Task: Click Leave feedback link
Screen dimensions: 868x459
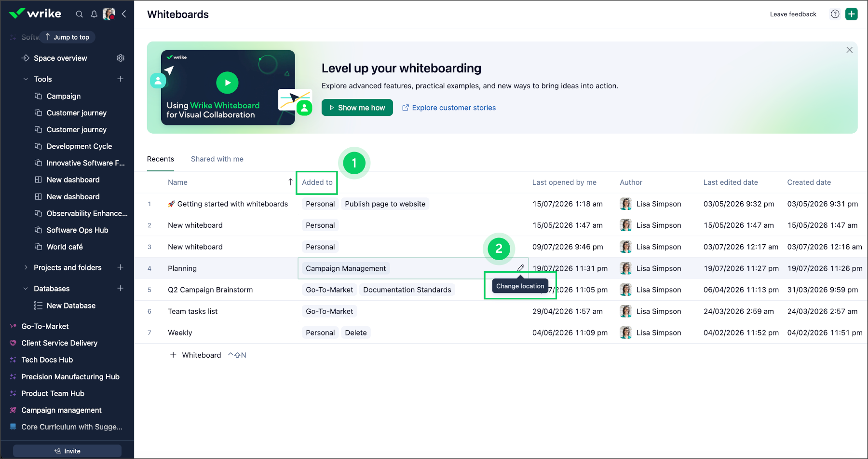Action: [x=793, y=14]
